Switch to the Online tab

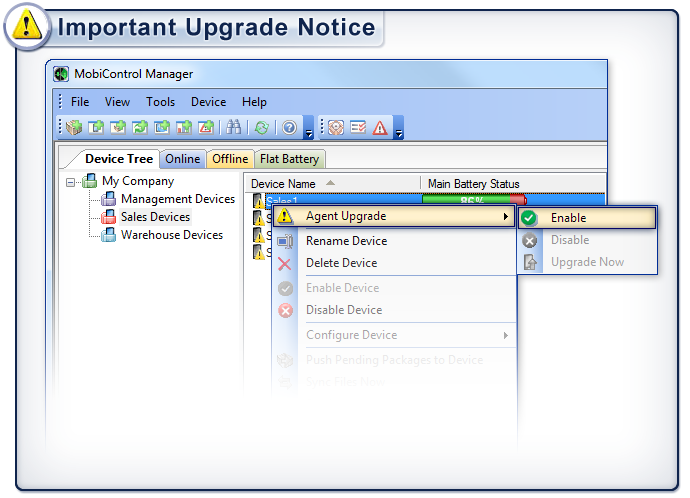[183, 159]
